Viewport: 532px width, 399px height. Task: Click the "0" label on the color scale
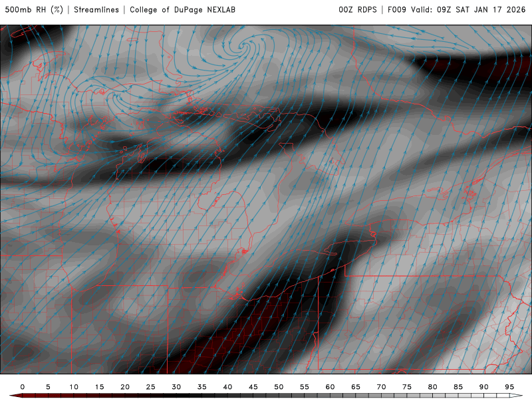click(23, 387)
